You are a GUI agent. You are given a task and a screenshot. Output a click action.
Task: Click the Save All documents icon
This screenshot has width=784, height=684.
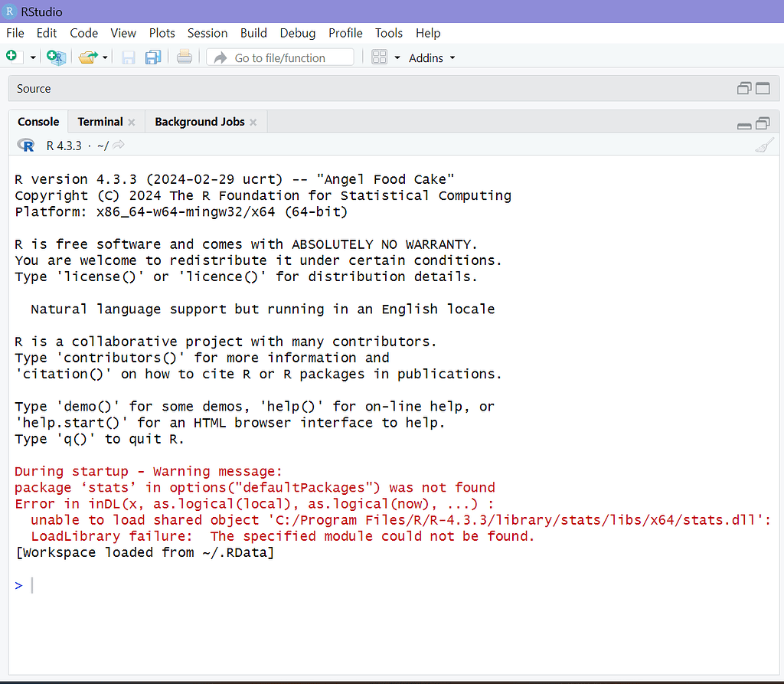click(153, 57)
